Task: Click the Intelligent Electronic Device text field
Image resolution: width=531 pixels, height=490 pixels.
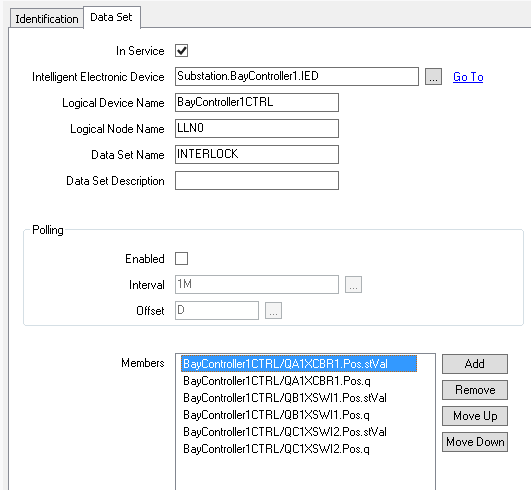Action: click(297, 77)
